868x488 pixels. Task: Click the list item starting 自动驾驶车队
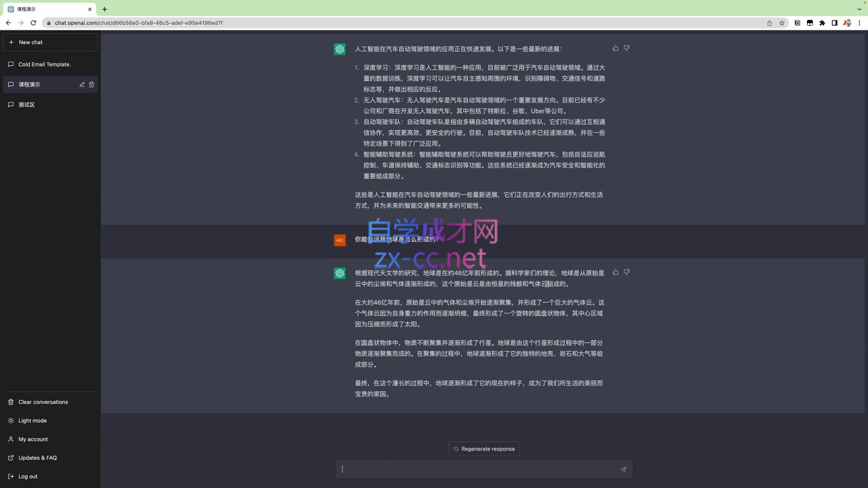[x=484, y=133]
